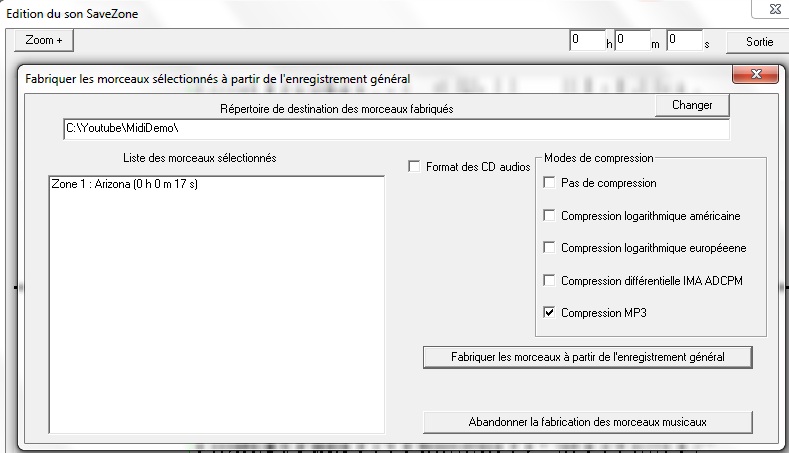The height and width of the screenshot is (453, 789).
Task: Click the Sortie button
Action: 759,42
